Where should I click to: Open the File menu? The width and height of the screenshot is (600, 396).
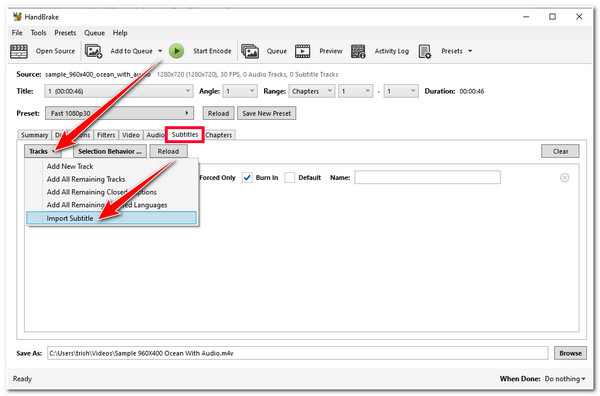tap(17, 33)
